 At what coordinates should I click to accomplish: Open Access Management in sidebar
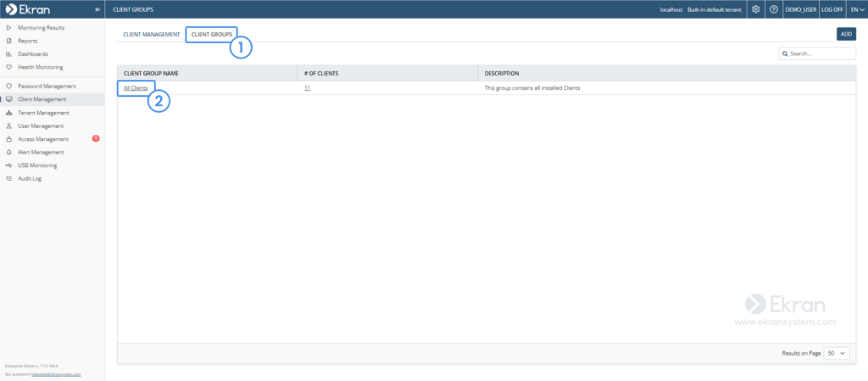(x=42, y=139)
